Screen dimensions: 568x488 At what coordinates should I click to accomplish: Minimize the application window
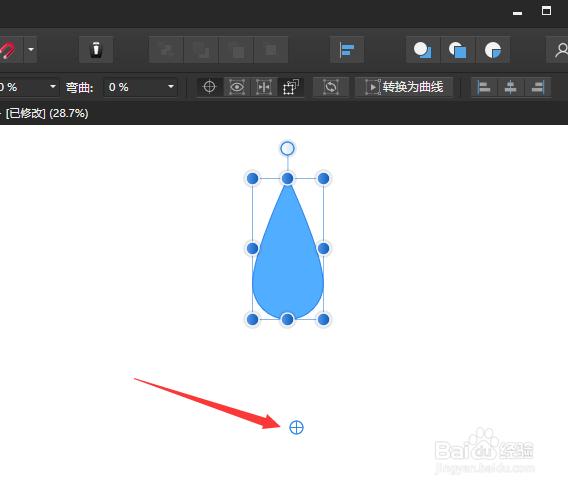(517, 13)
